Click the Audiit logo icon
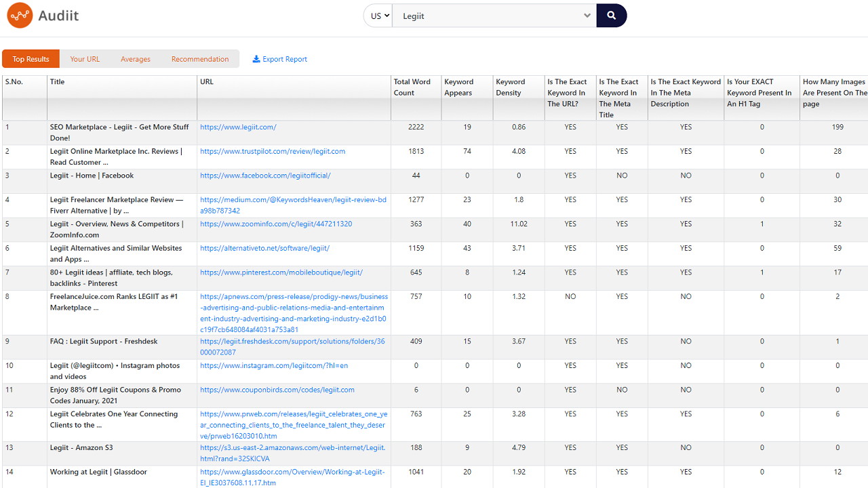 20,16
